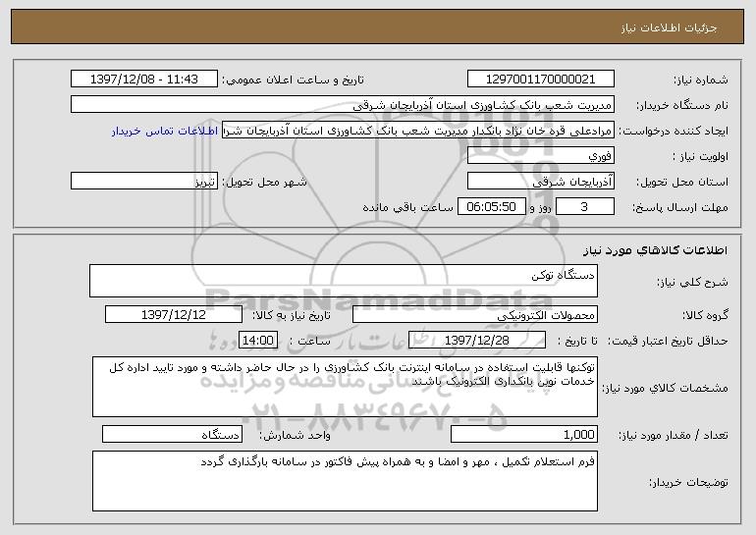This screenshot has width=756, height=535.
Task: Click the نام دستگاه خریدار label
Action: [682, 105]
